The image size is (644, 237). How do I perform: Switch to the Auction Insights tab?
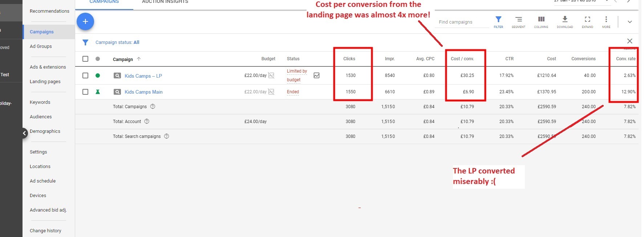pyautogui.click(x=165, y=2)
